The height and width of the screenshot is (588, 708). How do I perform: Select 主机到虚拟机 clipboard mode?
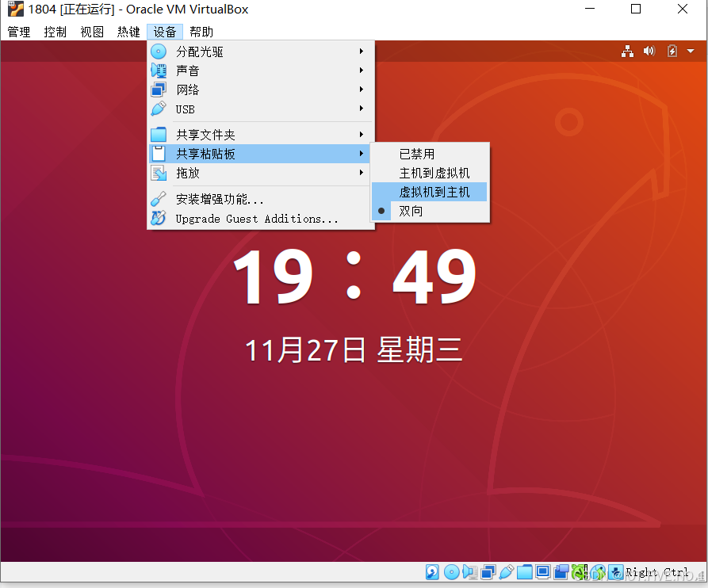click(x=430, y=173)
